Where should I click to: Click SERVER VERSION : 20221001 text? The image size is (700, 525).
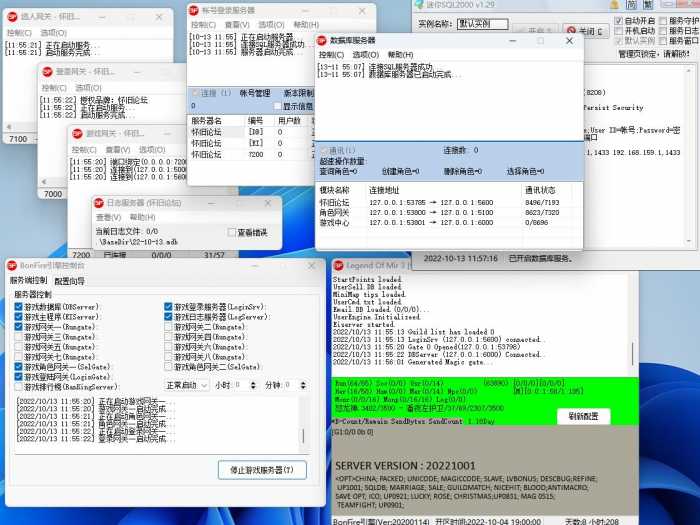(x=405, y=466)
